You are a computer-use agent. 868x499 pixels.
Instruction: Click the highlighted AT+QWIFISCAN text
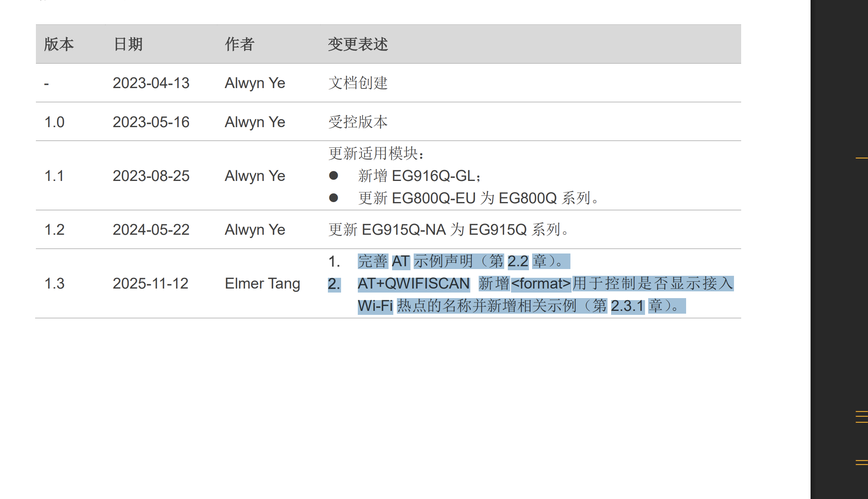[414, 284]
